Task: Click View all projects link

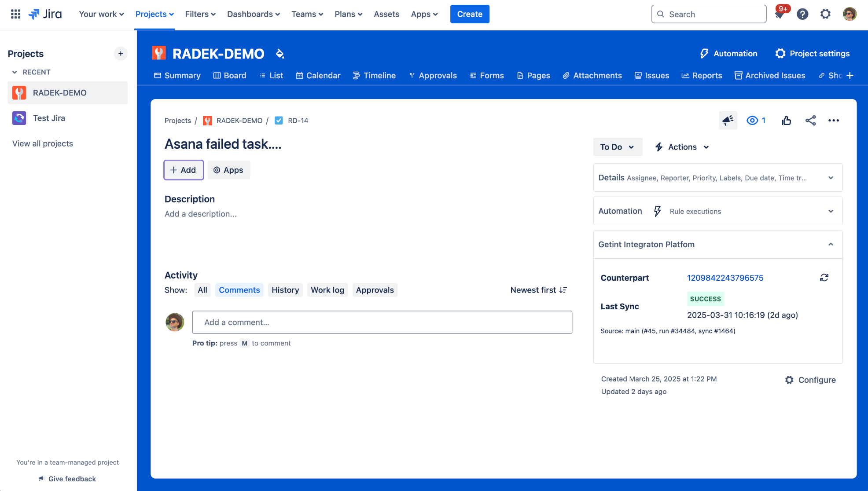Action: pyautogui.click(x=43, y=143)
